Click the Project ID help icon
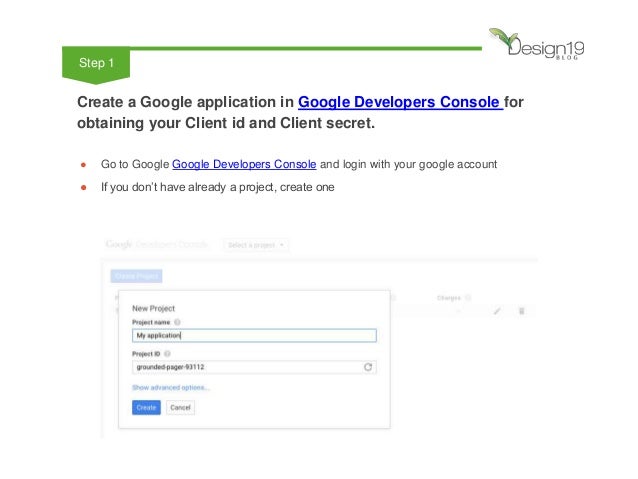Screen dimensions: 638x479 pyautogui.click(x=167, y=354)
